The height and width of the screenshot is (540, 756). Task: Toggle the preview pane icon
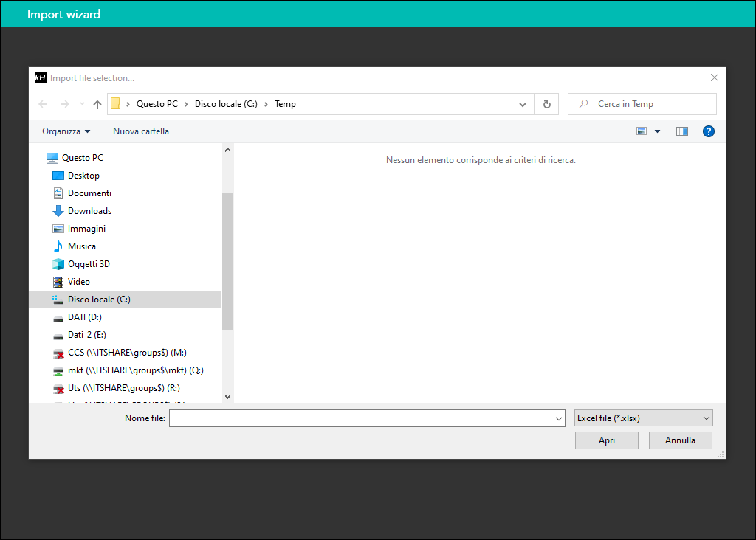(681, 131)
